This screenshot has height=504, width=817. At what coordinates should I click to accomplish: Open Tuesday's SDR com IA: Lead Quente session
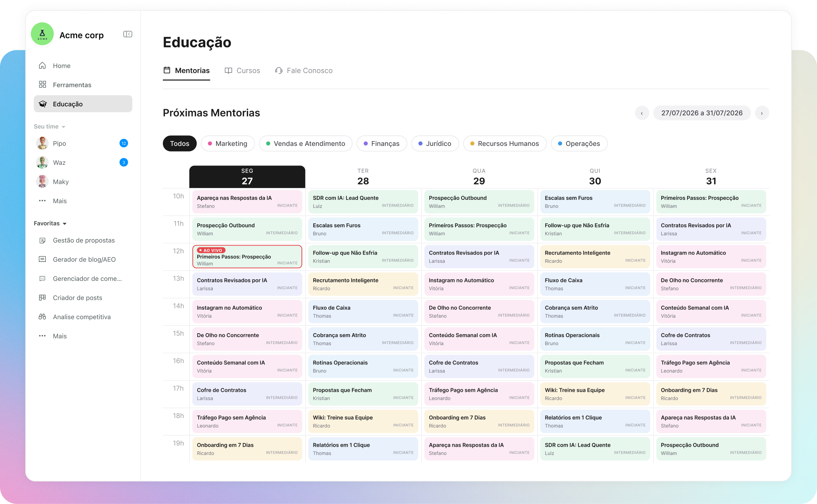(363, 202)
